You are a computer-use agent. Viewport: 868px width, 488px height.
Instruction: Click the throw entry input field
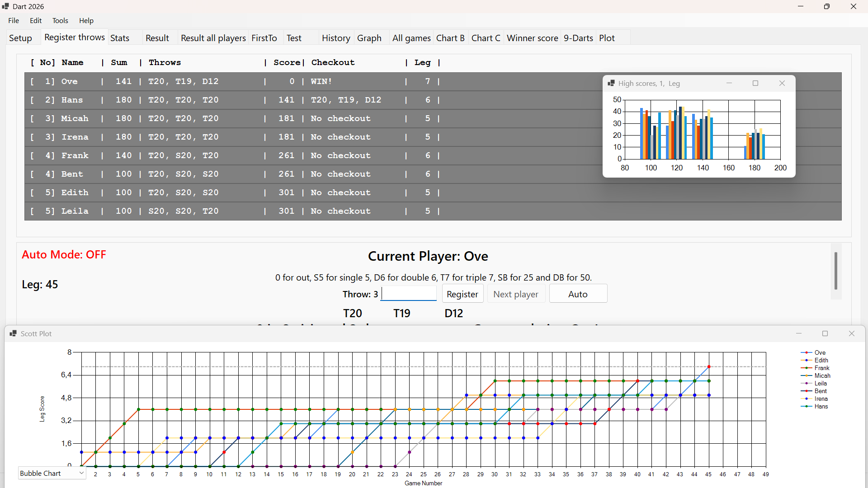tap(409, 294)
